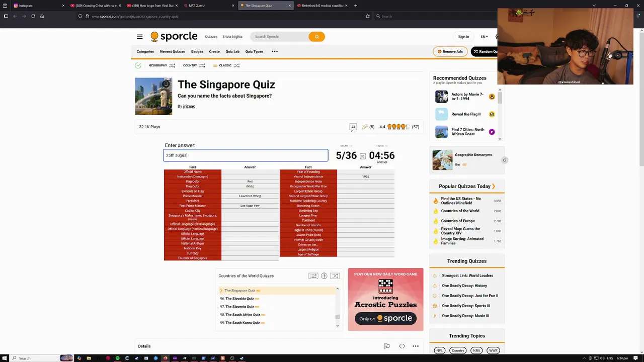644x362 pixels.
Task: Click the add-to-playlist plus icon
Action: pos(324,276)
